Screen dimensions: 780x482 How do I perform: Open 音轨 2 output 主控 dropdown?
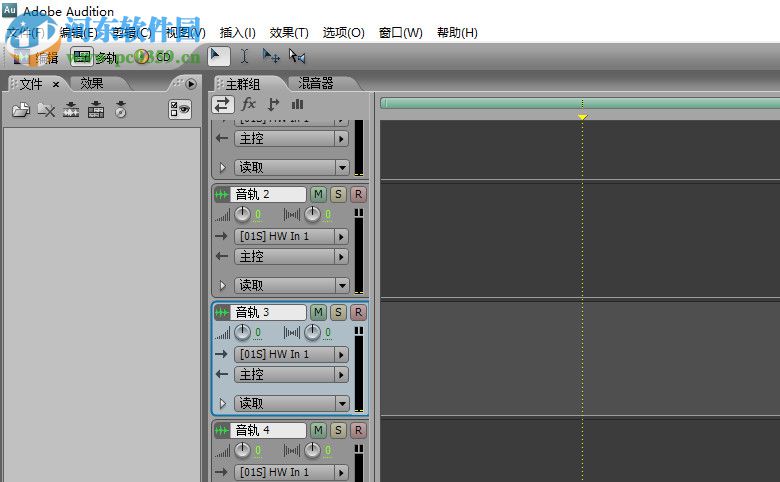pos(291,256)
